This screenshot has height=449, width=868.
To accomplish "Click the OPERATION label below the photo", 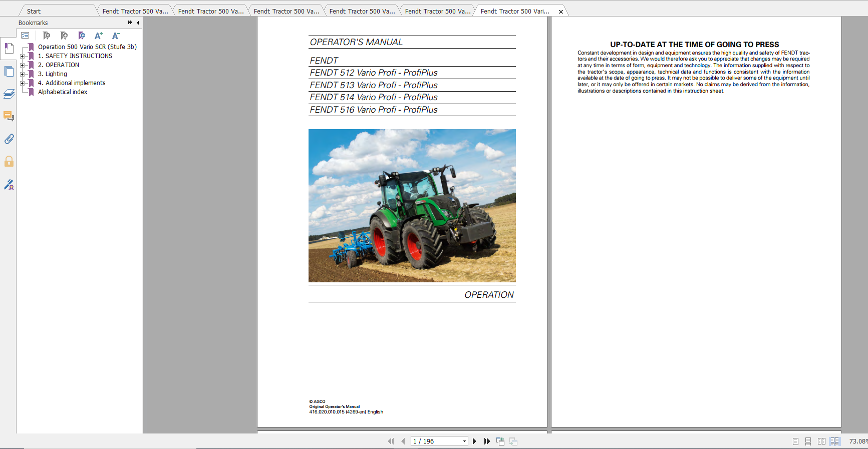I will [x=489, y=295].
